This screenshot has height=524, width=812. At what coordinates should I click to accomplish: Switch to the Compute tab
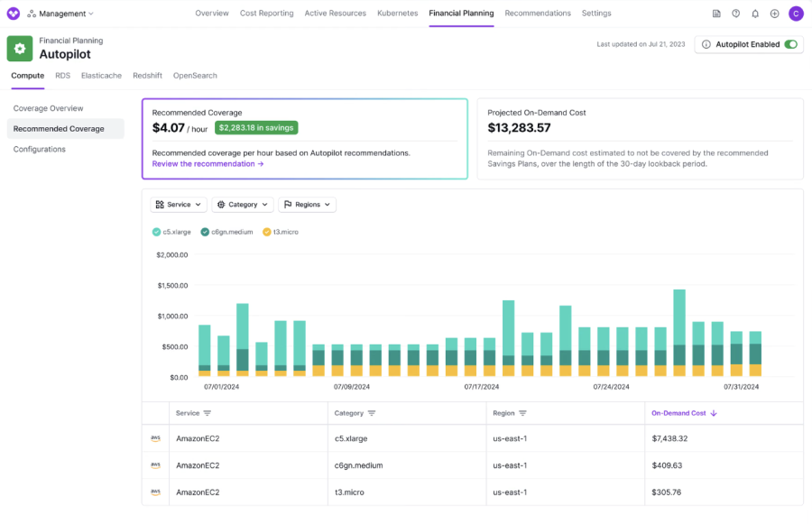(27, 76)
